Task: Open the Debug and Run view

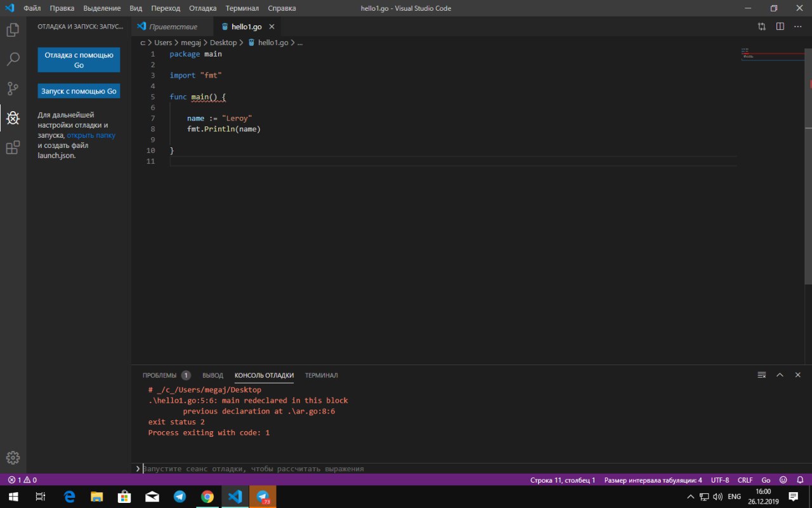Action: click(13, 118)
